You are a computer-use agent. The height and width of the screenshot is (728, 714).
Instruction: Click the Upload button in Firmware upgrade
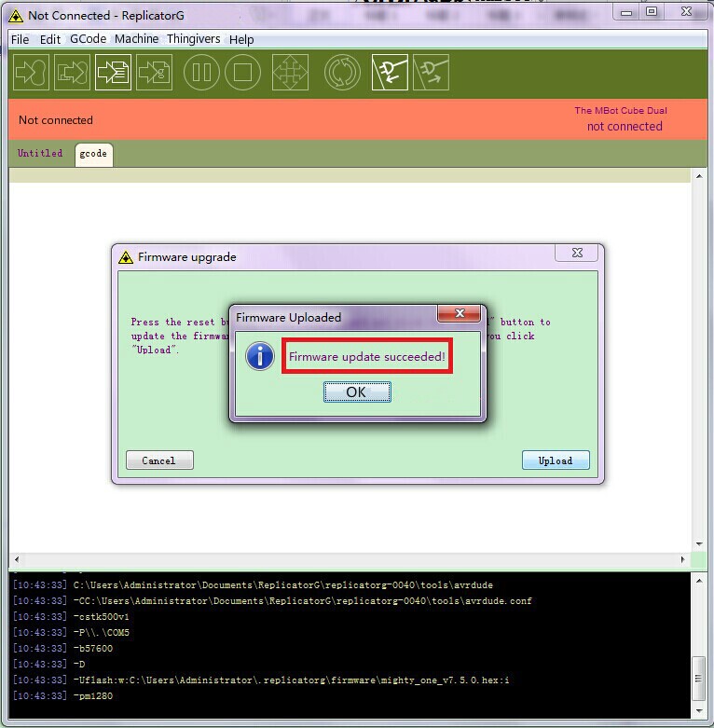pos(556,460)
